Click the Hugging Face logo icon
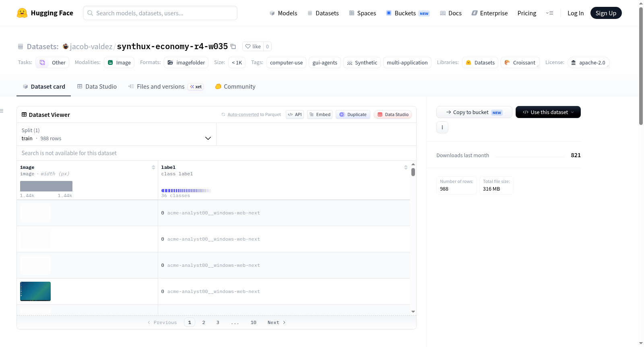The height and width of the screenshot is (347, 644). click(22, 13)
